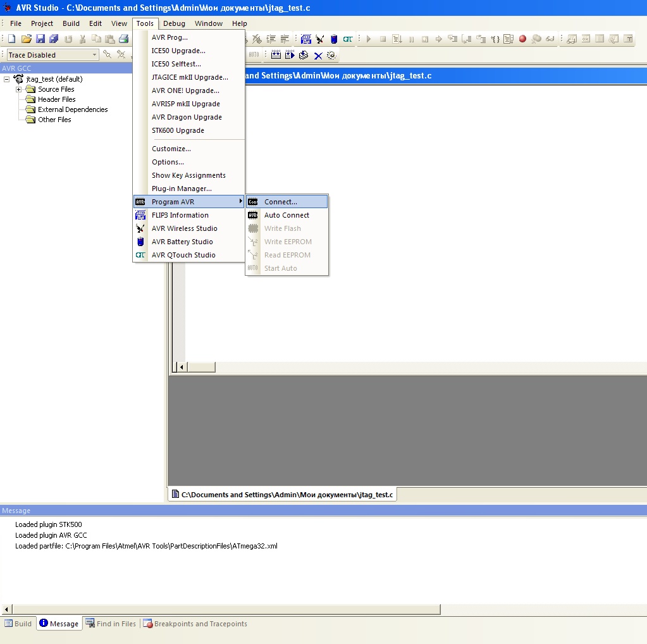Click the eyeglasses Quick Watch icon
Viewport: 647px width, 644px height.
550,39
